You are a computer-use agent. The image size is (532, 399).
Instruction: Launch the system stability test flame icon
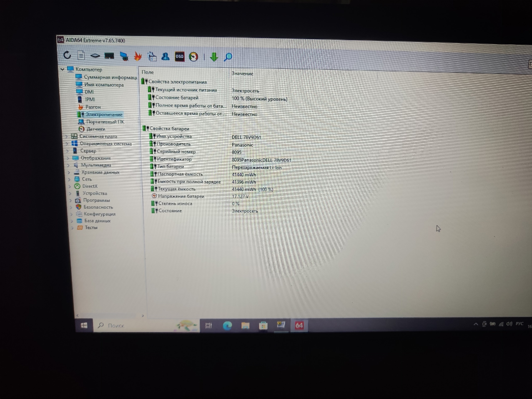click(x=138, y=57)
